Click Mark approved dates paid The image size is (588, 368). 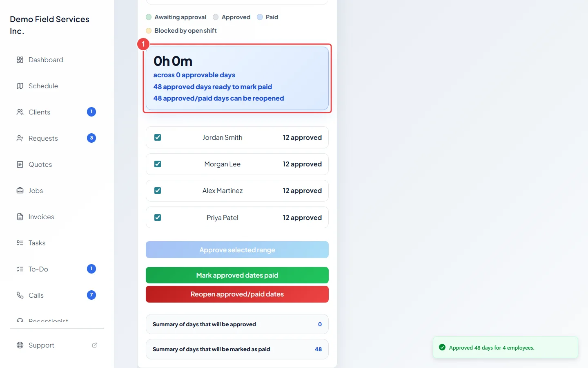(237, 275)
